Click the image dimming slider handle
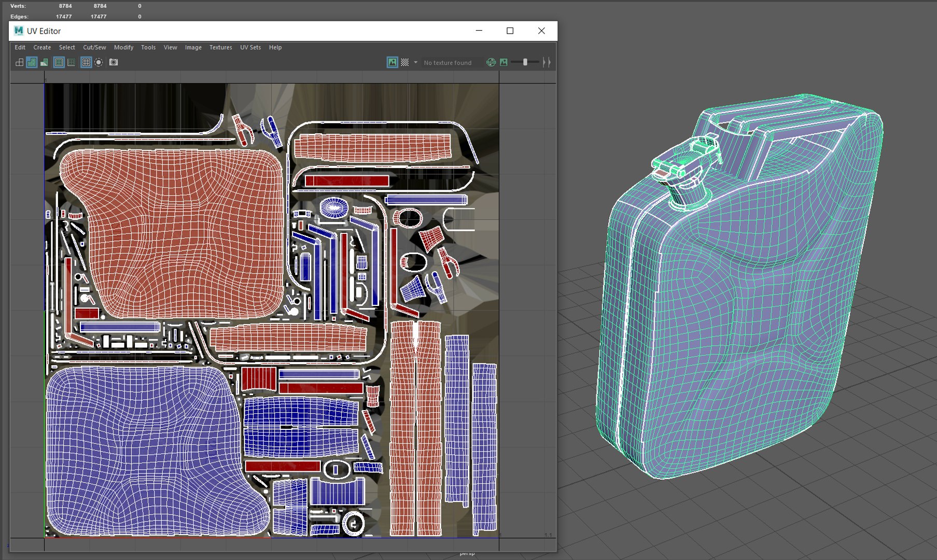 click(525, 62)
